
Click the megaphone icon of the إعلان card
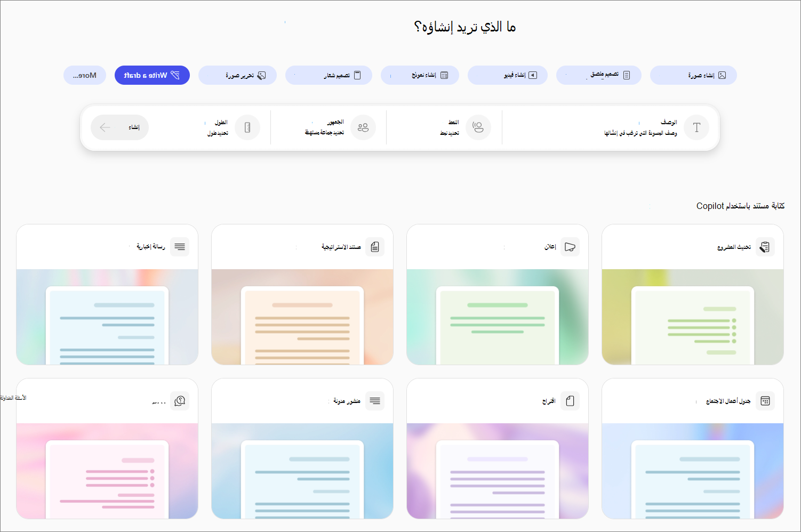click(570, 247)
